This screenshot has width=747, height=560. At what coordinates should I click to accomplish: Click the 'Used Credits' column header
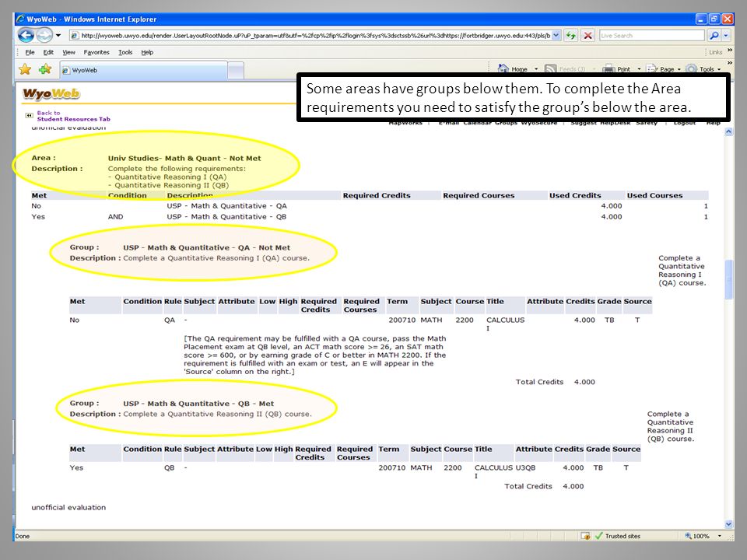575,196
